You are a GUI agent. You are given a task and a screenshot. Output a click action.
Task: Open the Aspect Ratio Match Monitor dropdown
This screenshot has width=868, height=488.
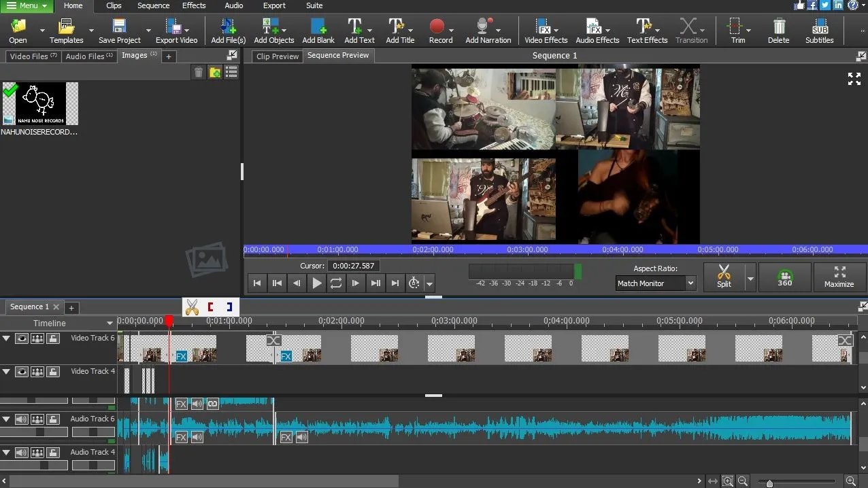pyautogui.click(x=656, y=283)
